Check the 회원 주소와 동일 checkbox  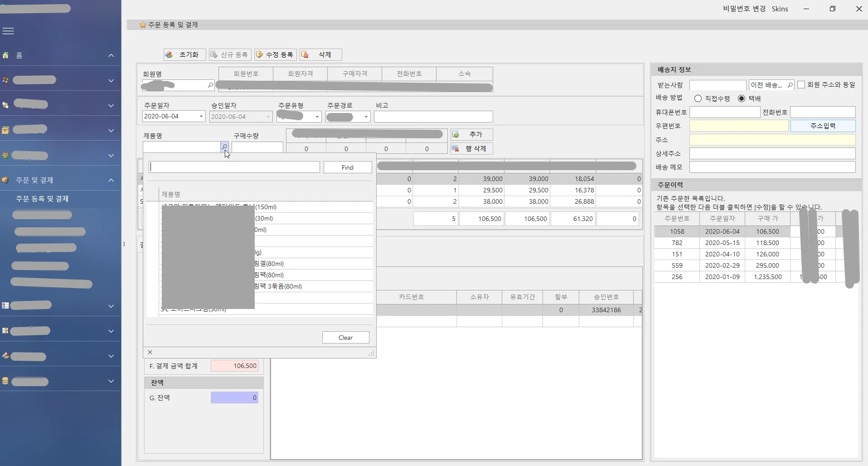click(801, 85)
